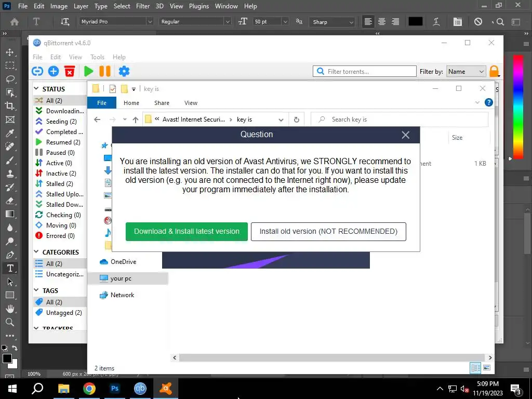Close the Avast Question dialog
This screenshot has height=399, width=532.
(405, 135)
